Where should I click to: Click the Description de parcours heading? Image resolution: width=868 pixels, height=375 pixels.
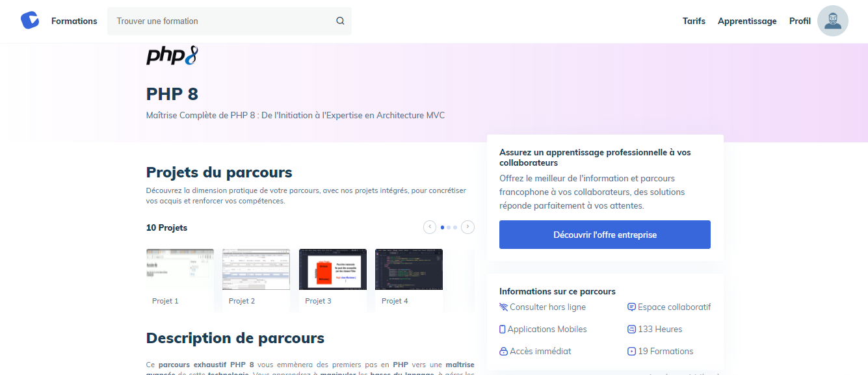(235, 338)
